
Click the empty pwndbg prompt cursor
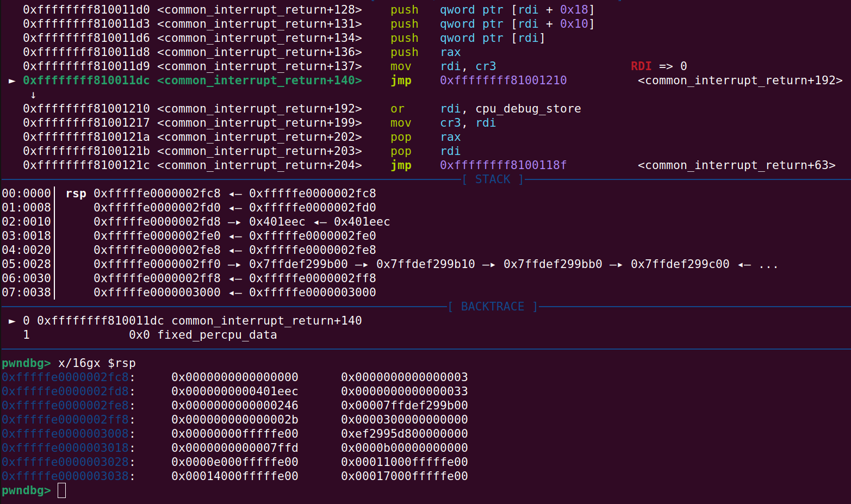(x=61, y=490)
